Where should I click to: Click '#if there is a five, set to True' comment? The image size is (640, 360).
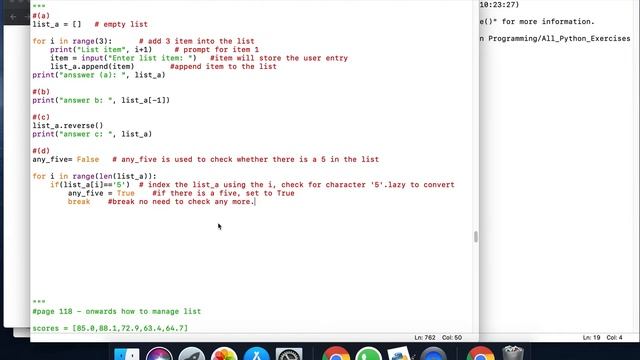(x=223, y=193)
